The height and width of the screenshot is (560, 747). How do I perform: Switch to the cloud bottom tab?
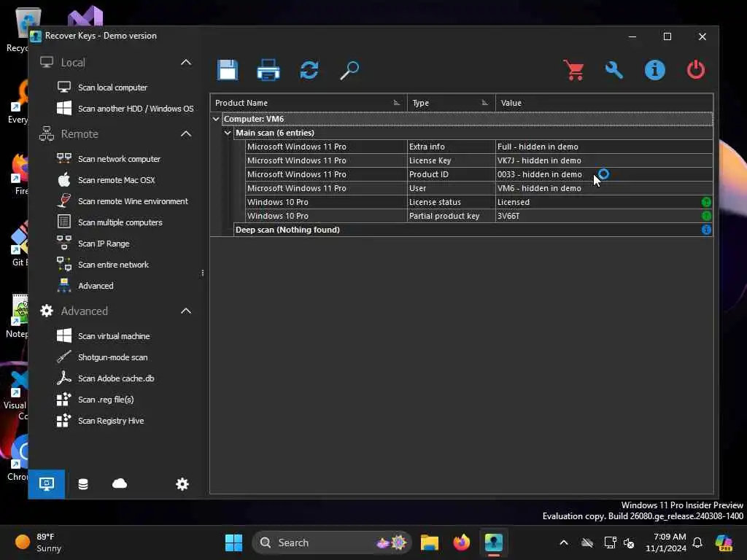120,484
